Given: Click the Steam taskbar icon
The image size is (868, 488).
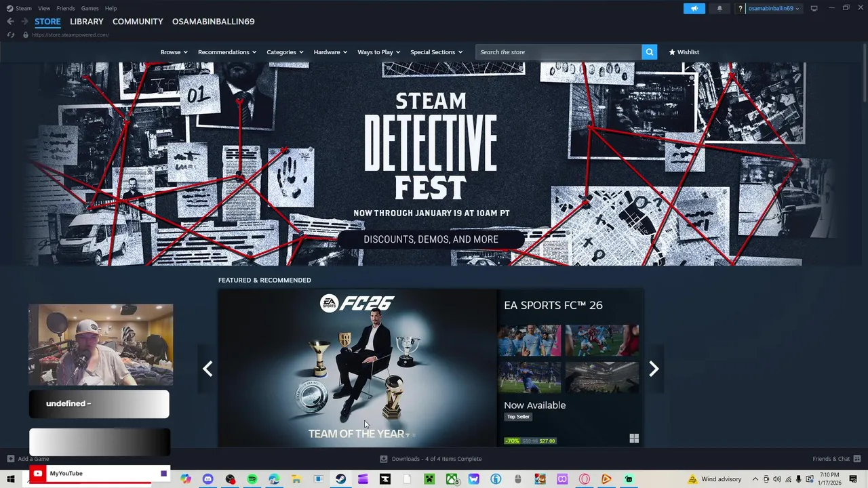Looking at the screenshot, I should pos(340,479).
